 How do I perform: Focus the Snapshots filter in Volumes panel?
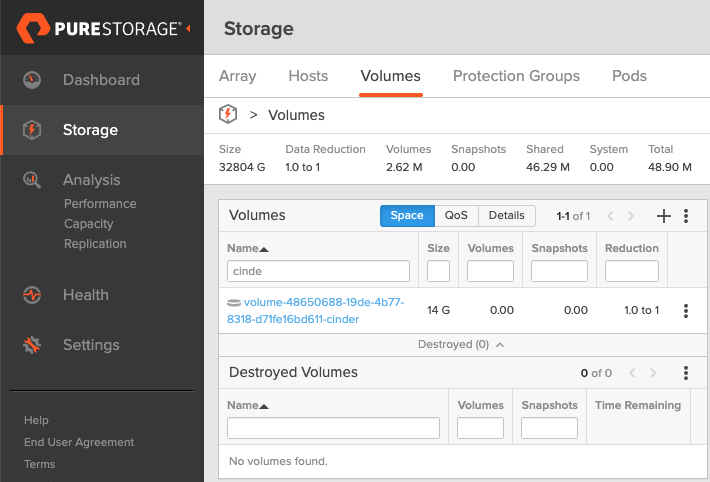559,271
